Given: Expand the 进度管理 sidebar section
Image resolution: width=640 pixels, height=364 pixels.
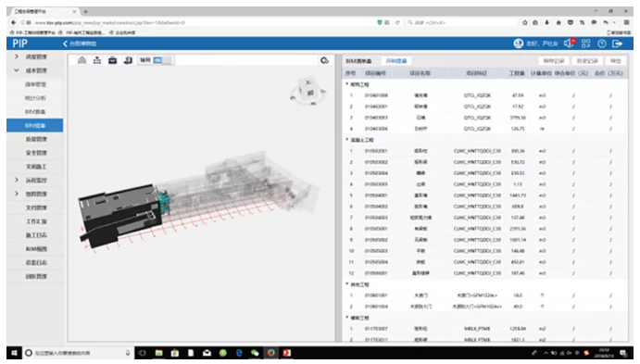Looking at the screenshot, I should click(17, 56).
